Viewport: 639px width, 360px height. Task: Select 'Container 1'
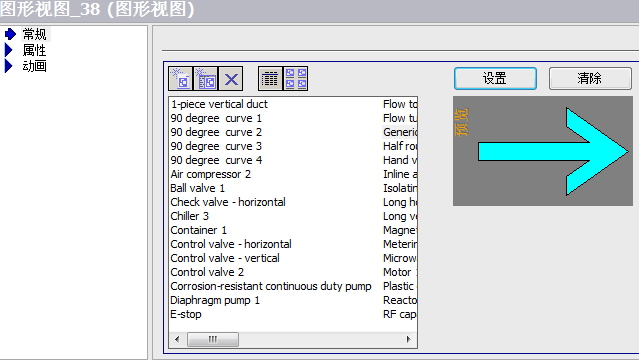(198, 230)
